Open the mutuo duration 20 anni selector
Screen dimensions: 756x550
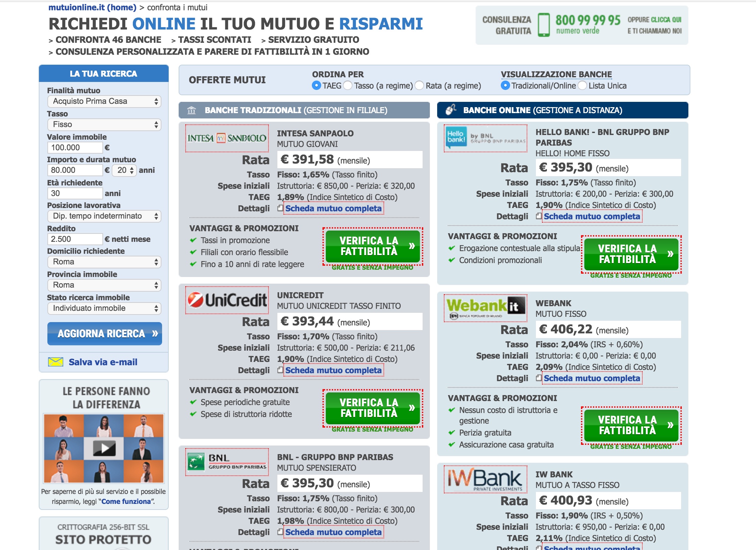[x=124, y=170]
